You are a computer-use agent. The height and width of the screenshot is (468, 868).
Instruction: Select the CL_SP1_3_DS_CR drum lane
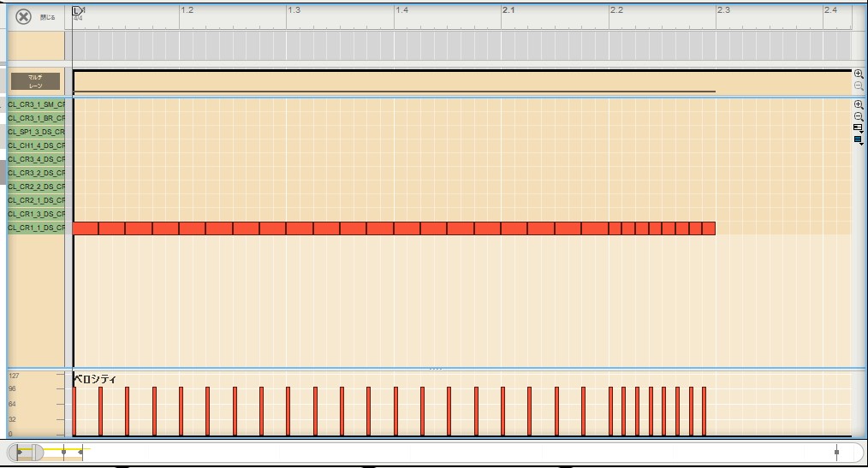pos(36,132)
